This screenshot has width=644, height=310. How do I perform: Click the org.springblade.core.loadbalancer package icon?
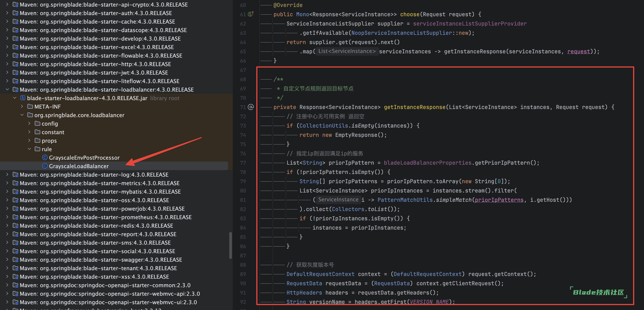[x=30, y=115]
